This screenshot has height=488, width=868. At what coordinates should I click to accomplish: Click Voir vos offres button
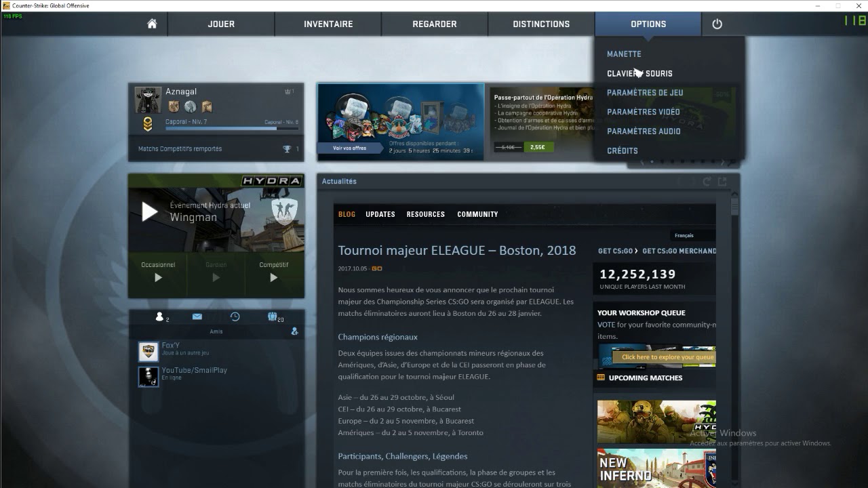[350, 148]
